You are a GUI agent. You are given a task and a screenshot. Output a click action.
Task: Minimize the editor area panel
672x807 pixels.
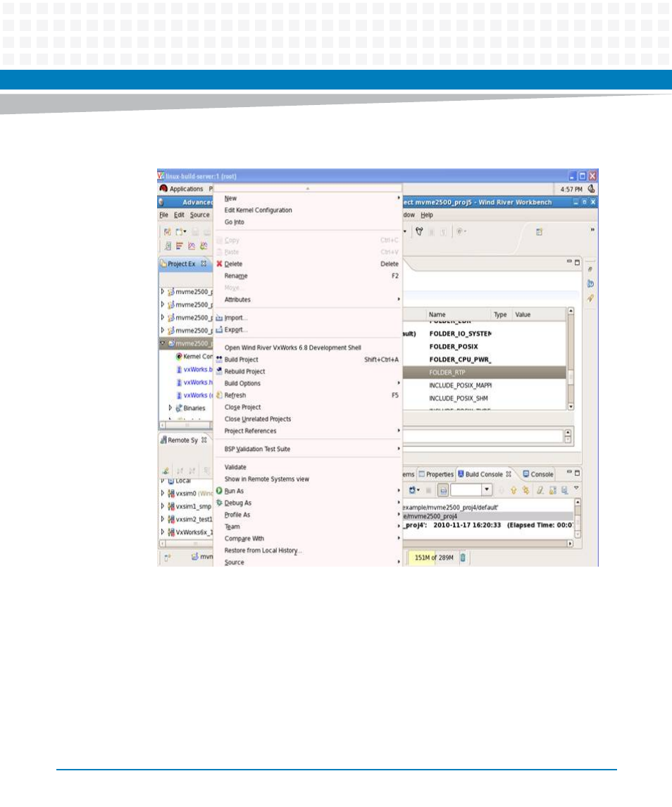[569, 262]
